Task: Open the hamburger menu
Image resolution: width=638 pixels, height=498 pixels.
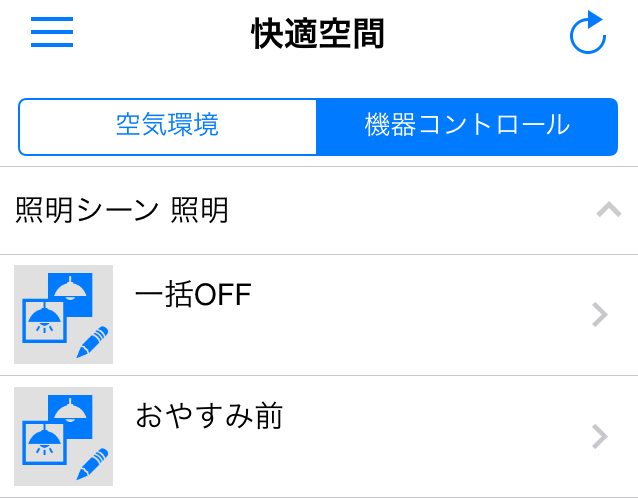Action: (x=52, y=33)
